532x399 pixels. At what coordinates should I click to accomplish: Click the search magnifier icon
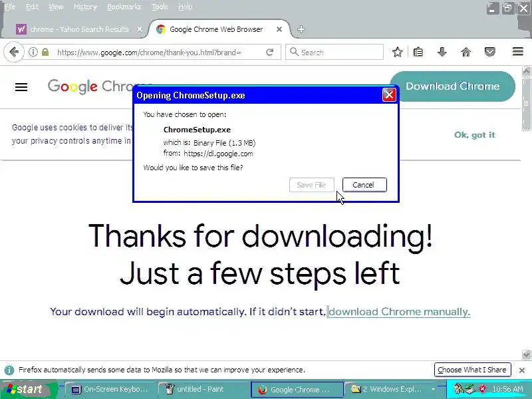tap(294, 52)
